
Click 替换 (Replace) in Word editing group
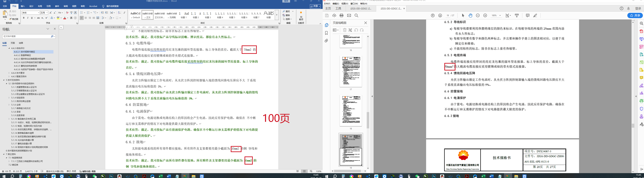(x=287, y=15)
